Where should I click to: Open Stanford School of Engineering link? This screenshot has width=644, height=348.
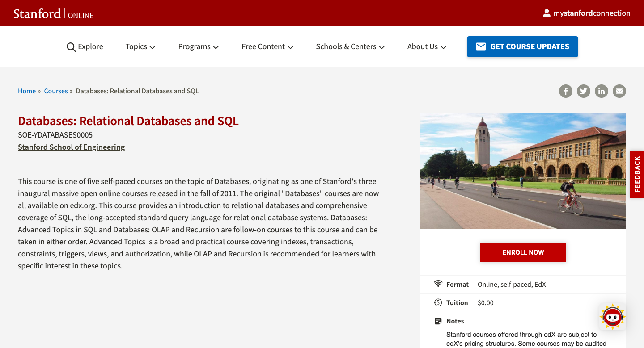72,147
